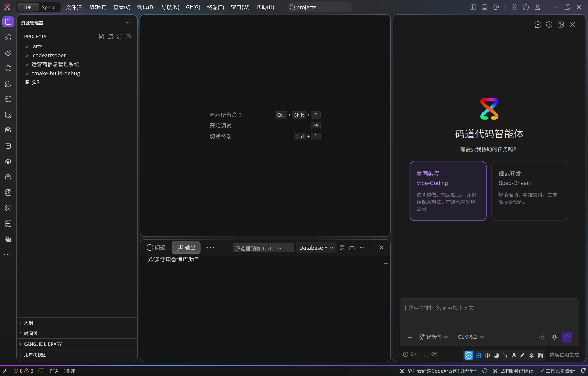The height and width of the screenshot is (376, 588).
Task: Open the Database cylinder icon in sidebar
Action: point(8,146)
